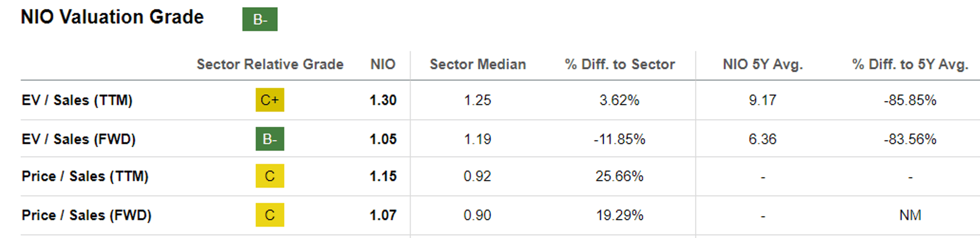The height and width of the screenshot is (238, 980).
Task: Open the EV / Sales (TTM) metric link
Action: click(x=77, y=100)
